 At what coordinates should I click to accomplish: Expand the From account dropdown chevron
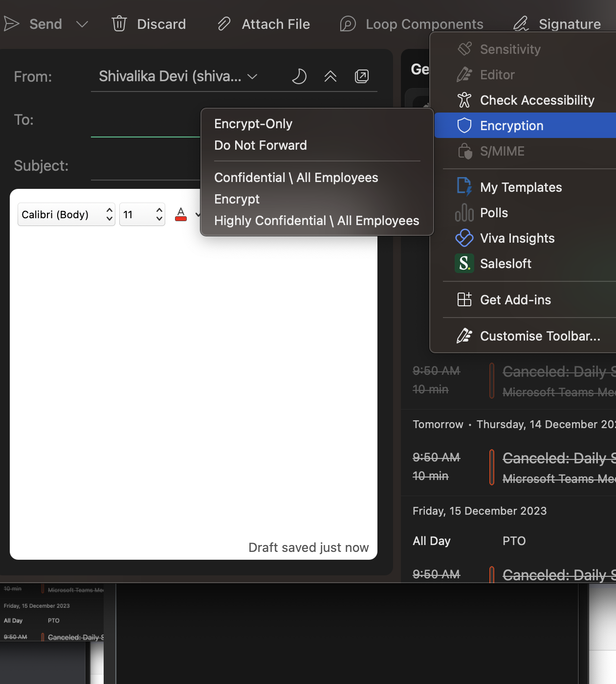[x=252, y=76]
